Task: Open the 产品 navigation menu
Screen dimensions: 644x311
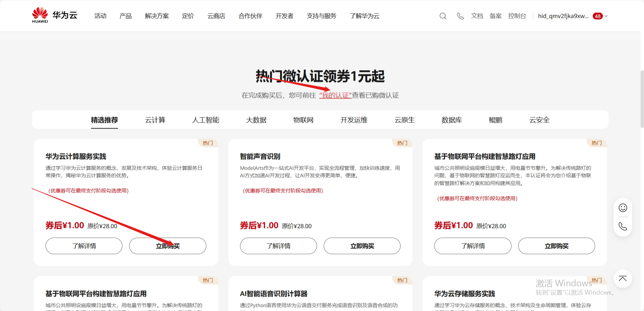Action: 125,16
